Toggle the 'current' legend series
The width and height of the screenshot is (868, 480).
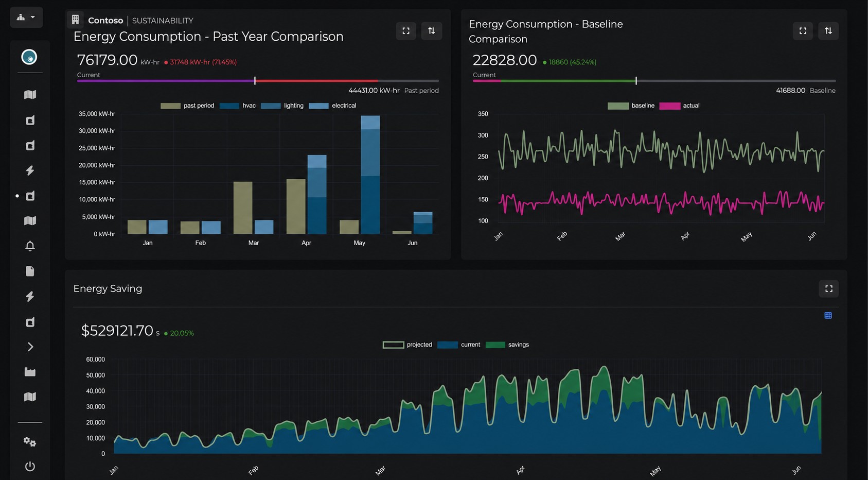[458, 345]
